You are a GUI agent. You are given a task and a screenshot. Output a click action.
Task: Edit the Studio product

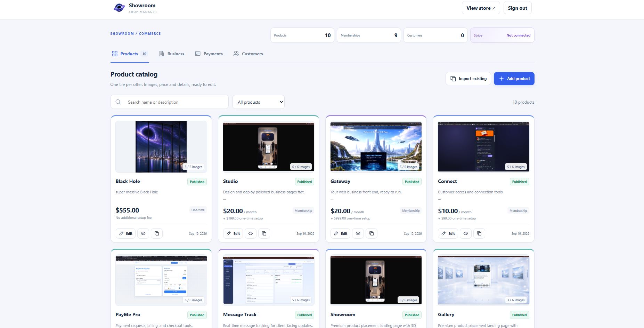pos(233,233)
